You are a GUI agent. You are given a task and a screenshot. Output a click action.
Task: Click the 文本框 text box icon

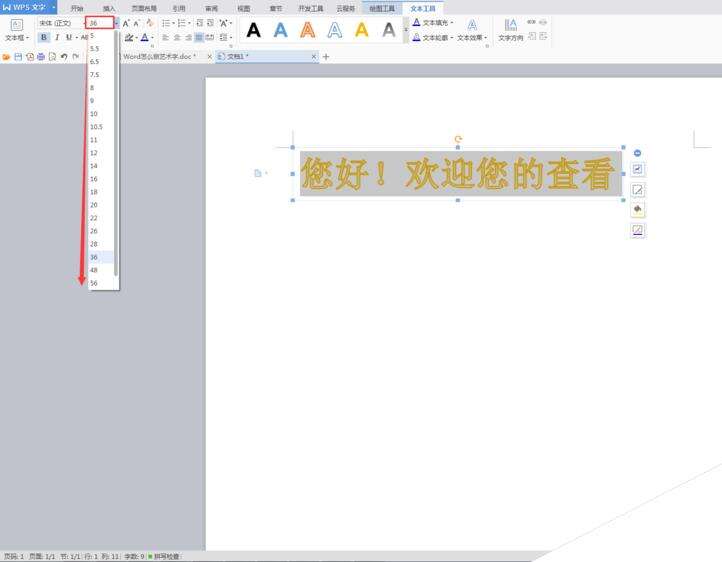point(17,25)
